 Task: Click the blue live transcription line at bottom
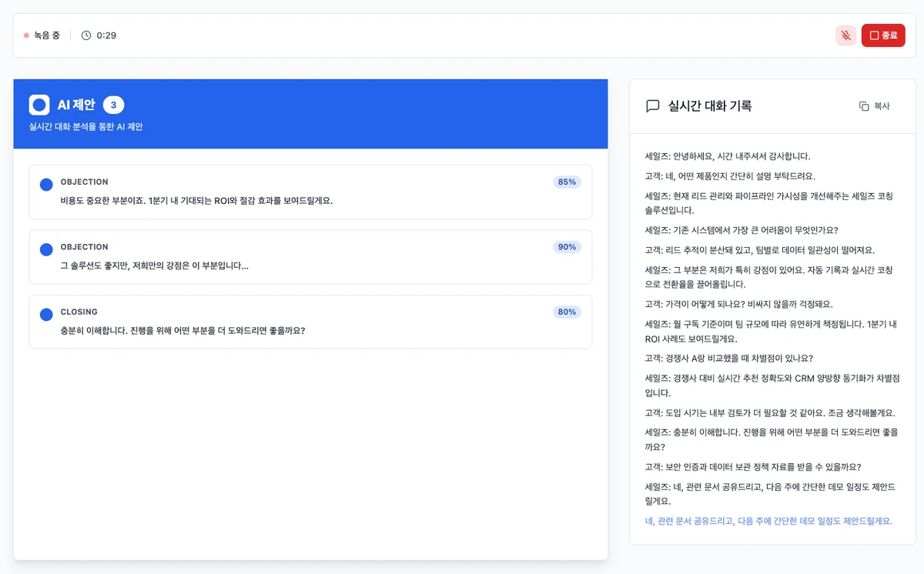(768, 521)
